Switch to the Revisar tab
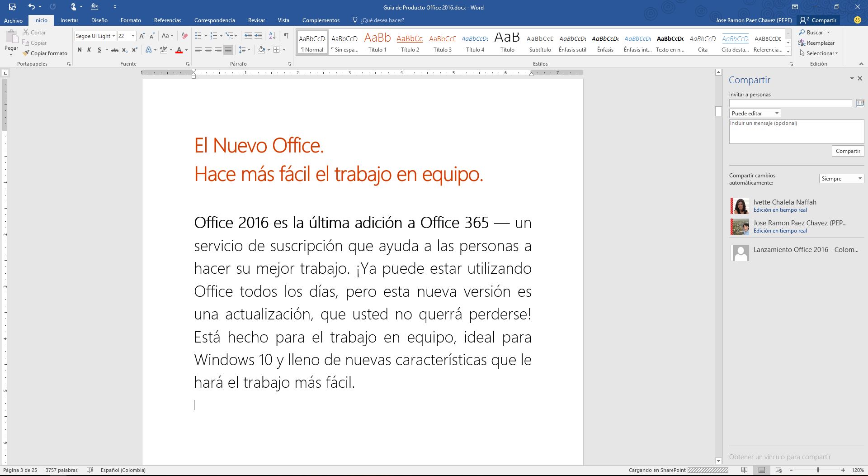Viewport: 868px width, 476px height. 256,20
